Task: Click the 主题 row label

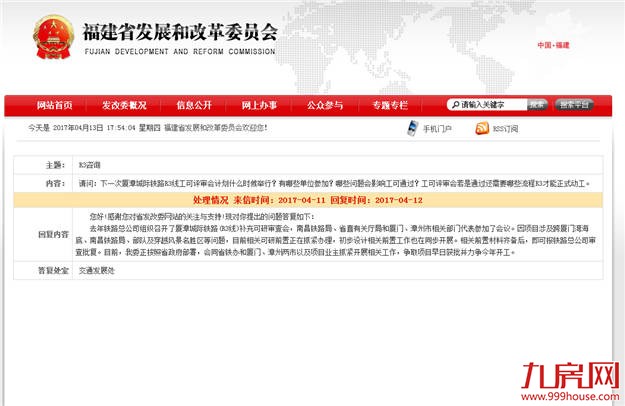Action: point(55,165)
